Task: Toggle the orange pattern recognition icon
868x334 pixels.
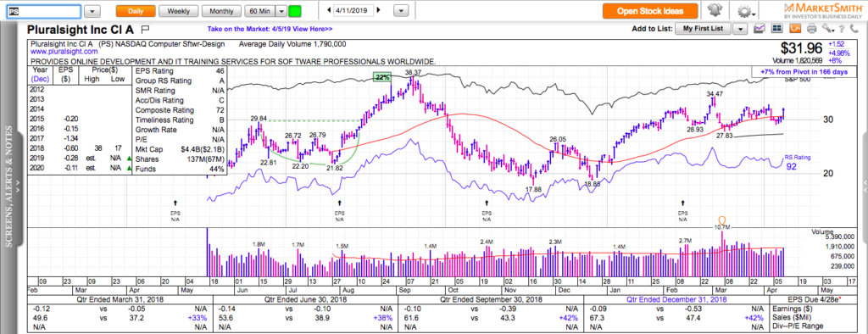Action: click(795, 29)
